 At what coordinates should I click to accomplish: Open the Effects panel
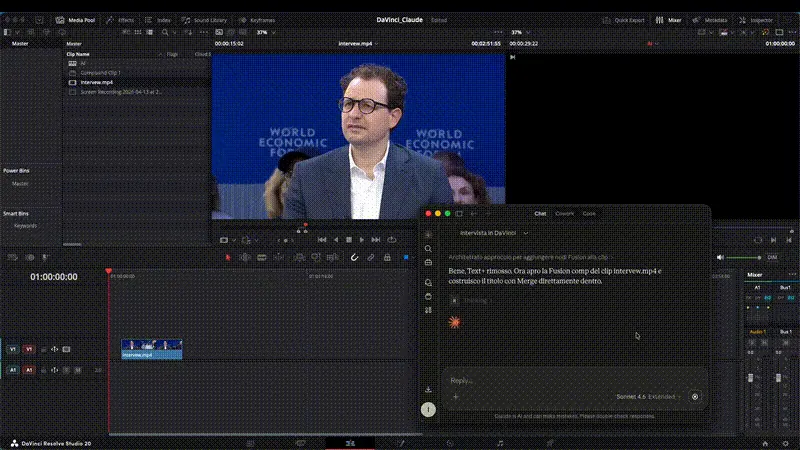[x=120, y=20]
